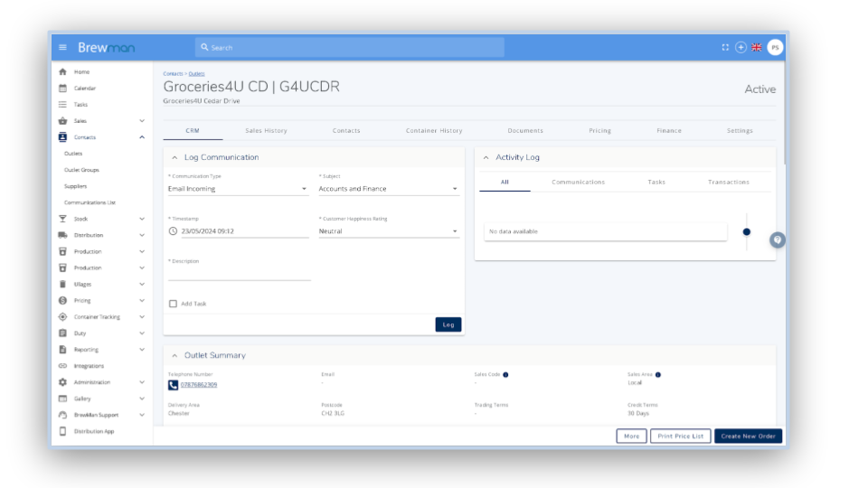The height and width of the screenshot is (488, 868).
Task: Open Outlet Groups in sidebar submenu
Action: (81, 170)
